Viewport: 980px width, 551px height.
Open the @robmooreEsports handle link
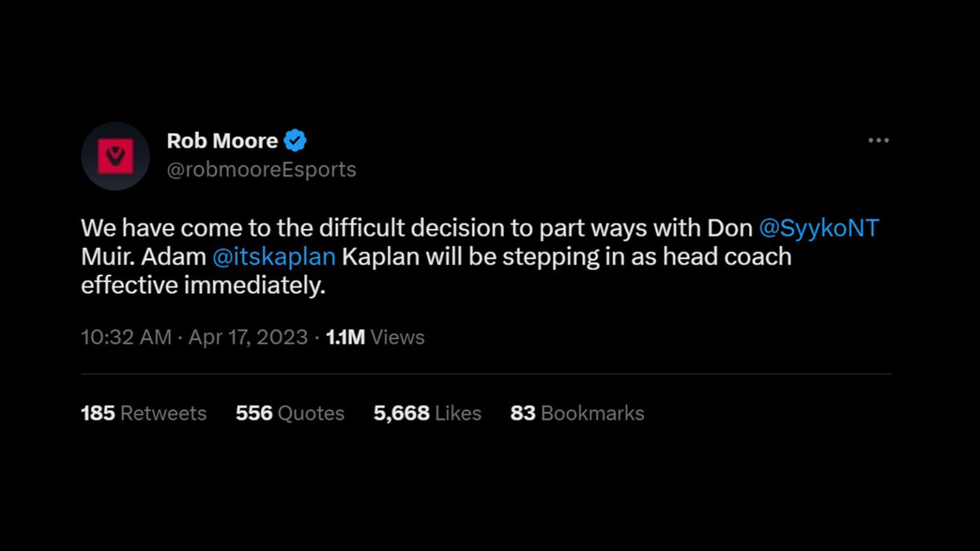point(261,170)
